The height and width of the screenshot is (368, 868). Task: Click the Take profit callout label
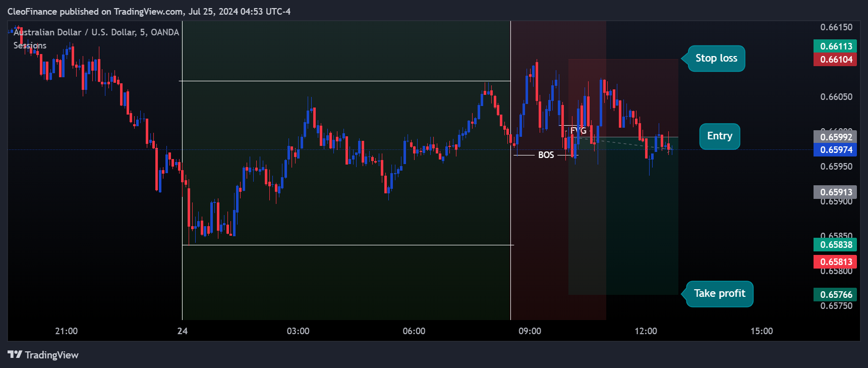click(x=720, y=294)
